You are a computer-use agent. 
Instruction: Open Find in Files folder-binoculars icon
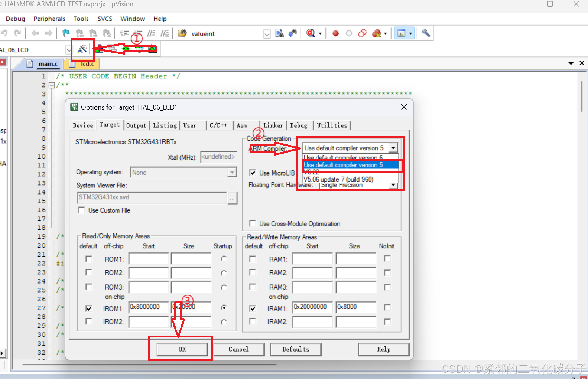pos(182,33)
